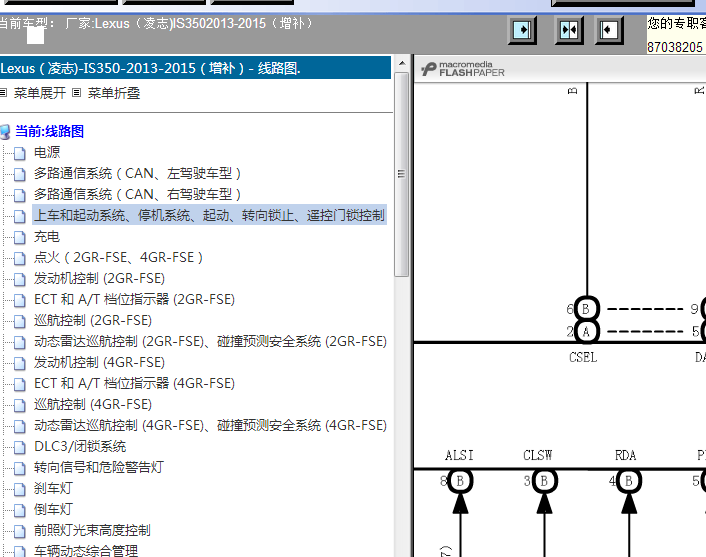Image resolution: width=706 pixels, height=557 pixels.
Task: Open 巡航控制 (2GR-FSE) diagram
Action: click(x=93, y=321)
